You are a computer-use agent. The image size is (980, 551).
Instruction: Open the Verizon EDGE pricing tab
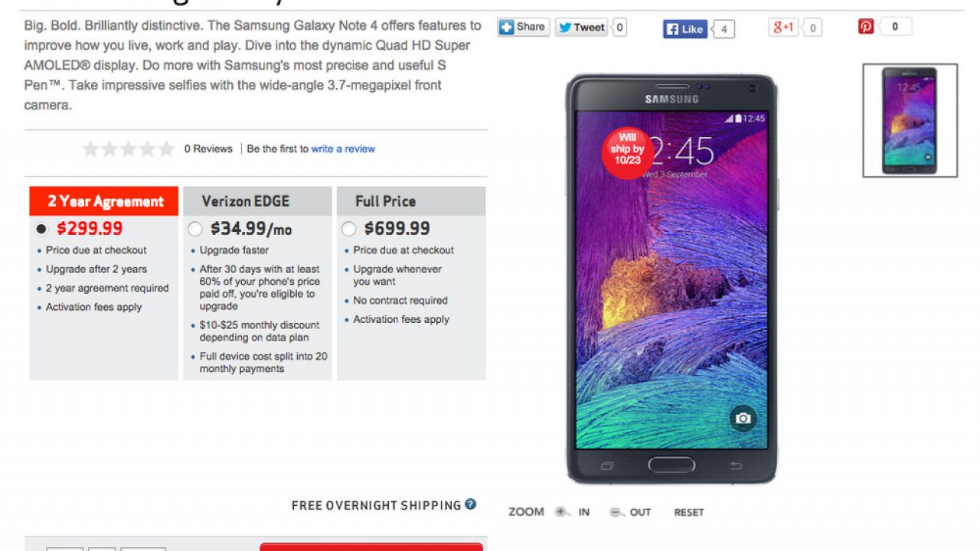coord(257,201)
